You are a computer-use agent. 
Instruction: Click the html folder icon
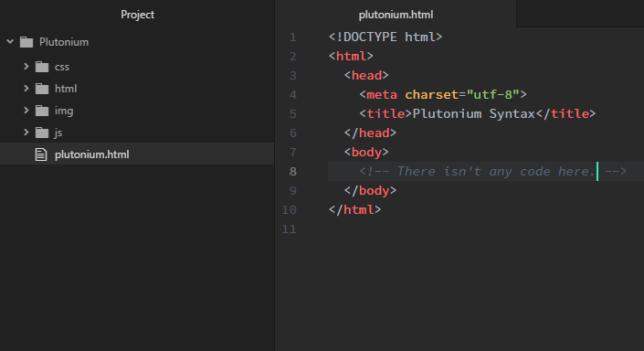point(42,89)
